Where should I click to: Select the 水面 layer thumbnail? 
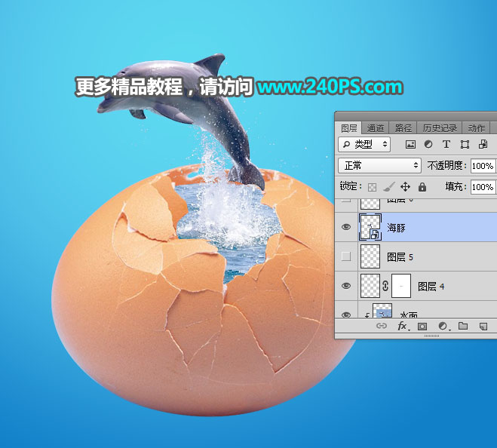[382, 311]
